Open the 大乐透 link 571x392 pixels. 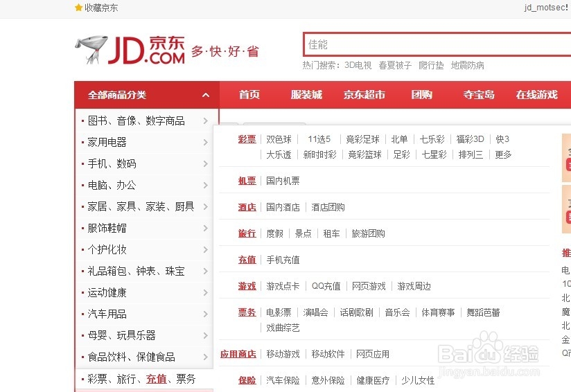click(279, 154)
